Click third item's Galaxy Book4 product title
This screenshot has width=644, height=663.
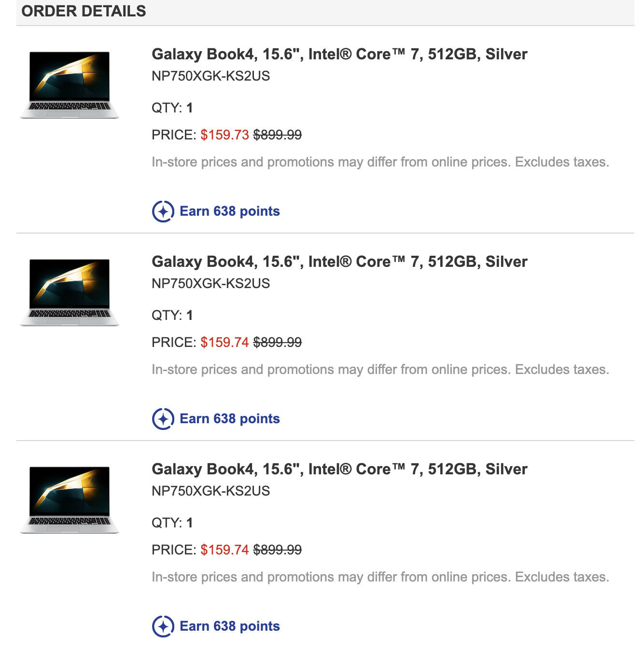coord(339,469)
